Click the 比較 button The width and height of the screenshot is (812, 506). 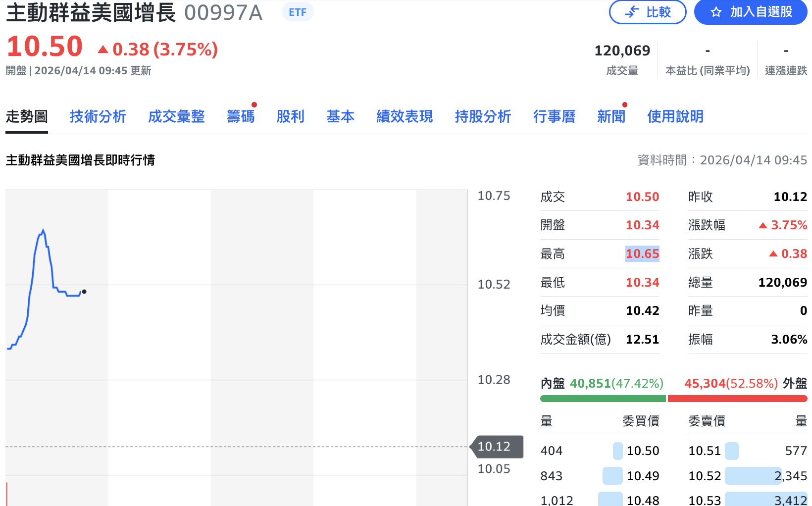click(x=648, y=12)
